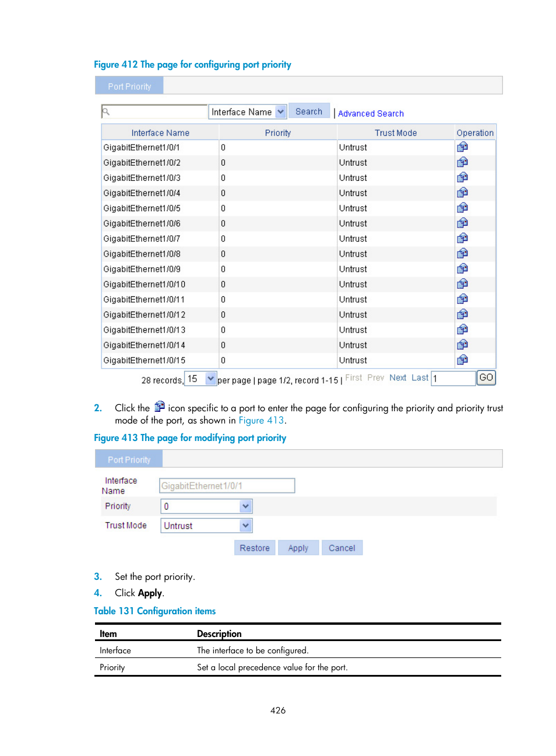Screen dimensions: 556x756
Task: Select the Port Priority tab in Figure 412
Action: (129, 86)
